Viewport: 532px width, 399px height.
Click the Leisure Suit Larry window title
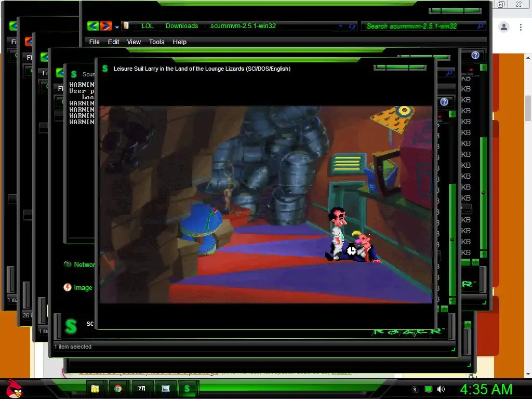point(202,69)
